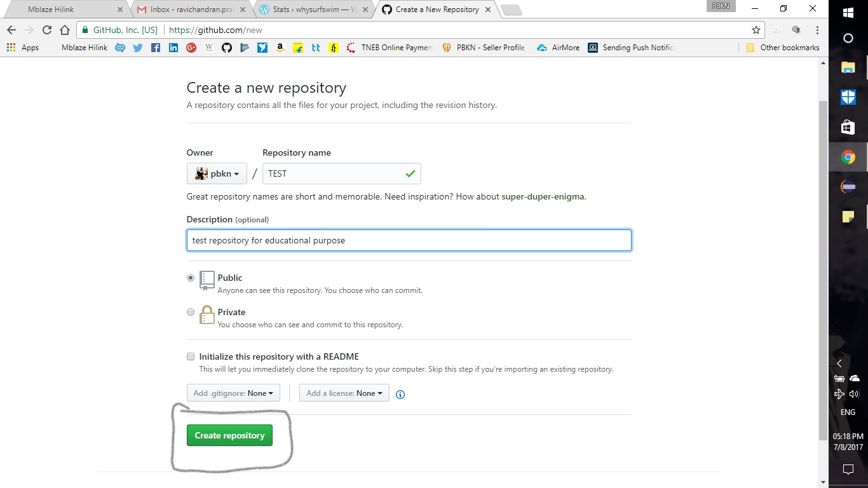This screenshot has width=868, height=488.
Task: Open the Twitter bookmark icon
Action: click(137, 48)
